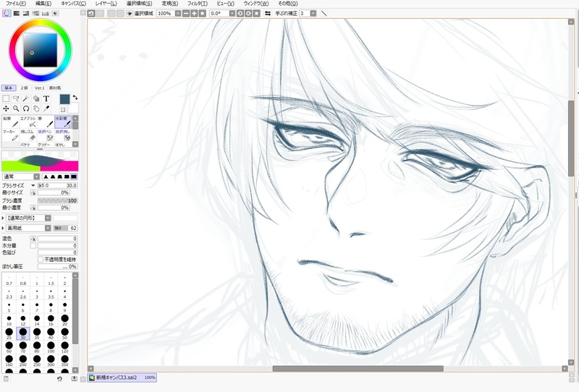Screen dimensions: 579x392
Task: Choose the flattest brush edge shape
Action: pos(74,176)
